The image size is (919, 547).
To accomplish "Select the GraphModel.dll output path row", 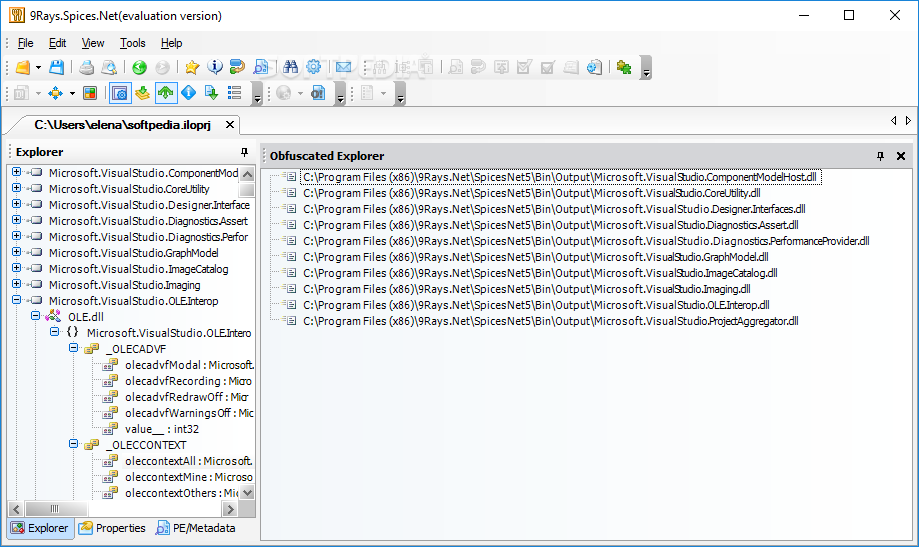I will (x=536, y=257).
